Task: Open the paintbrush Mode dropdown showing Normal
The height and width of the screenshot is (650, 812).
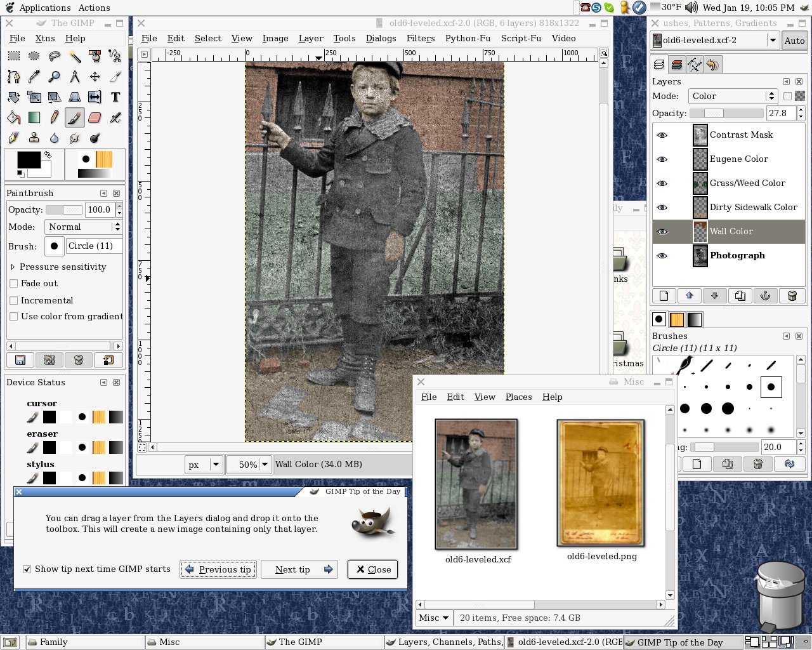Action: click(83, 227)
